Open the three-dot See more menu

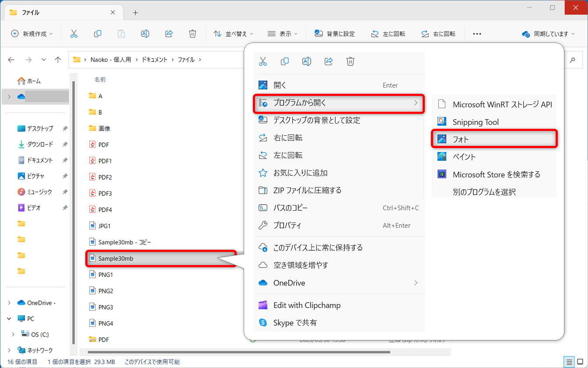477,34
